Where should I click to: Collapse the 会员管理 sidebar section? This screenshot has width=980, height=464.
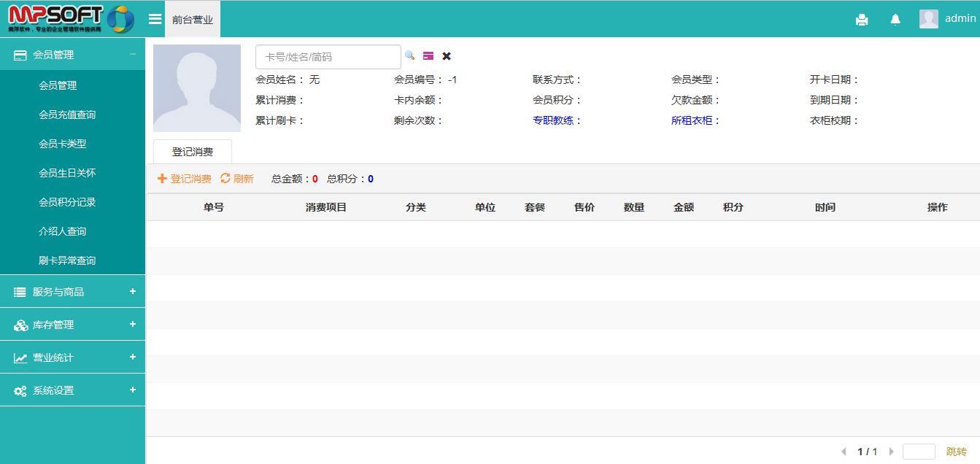tap(133, 54)
